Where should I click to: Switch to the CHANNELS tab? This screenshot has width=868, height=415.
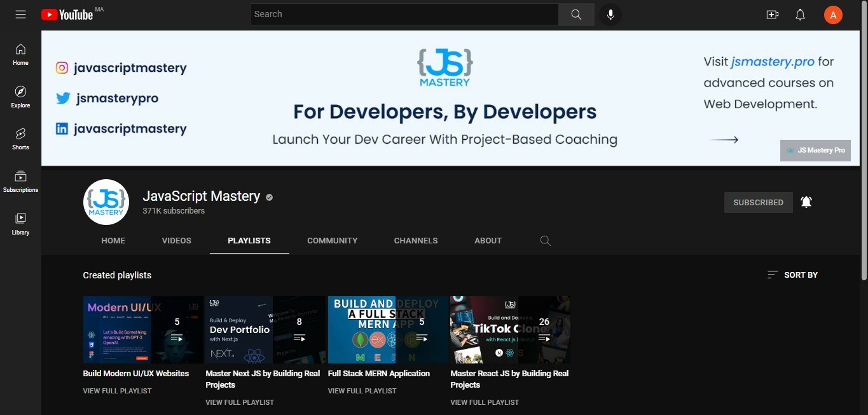416,241
